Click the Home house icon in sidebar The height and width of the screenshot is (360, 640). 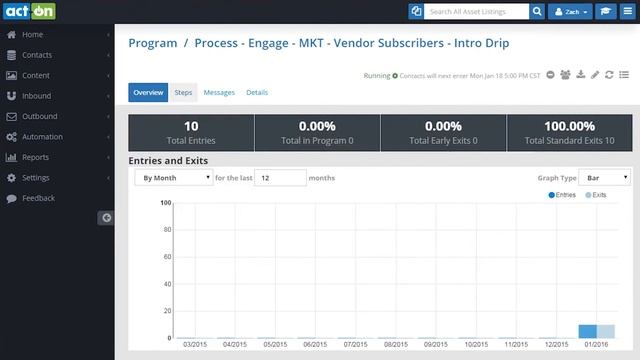click(11, 35)
